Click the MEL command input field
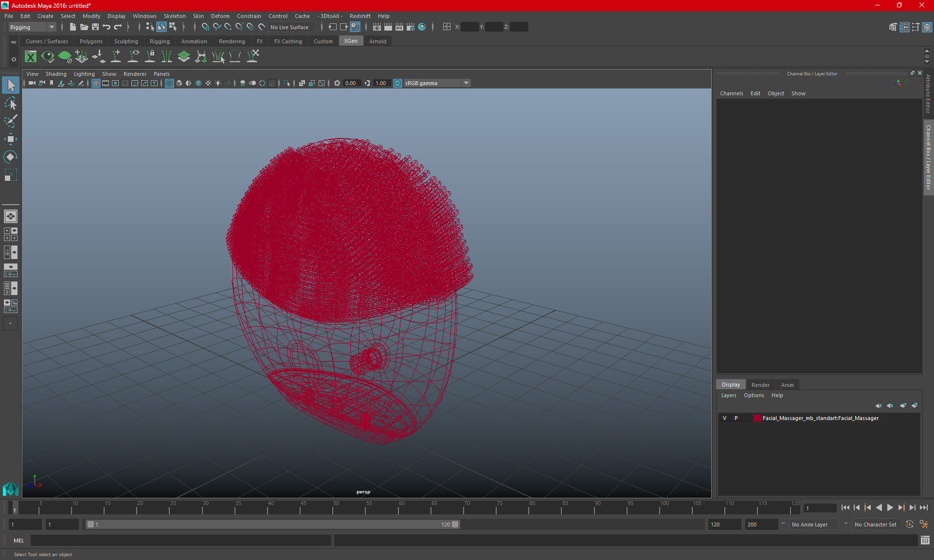The width and height of the screenshot is (934, 560). tap(181, 540)
